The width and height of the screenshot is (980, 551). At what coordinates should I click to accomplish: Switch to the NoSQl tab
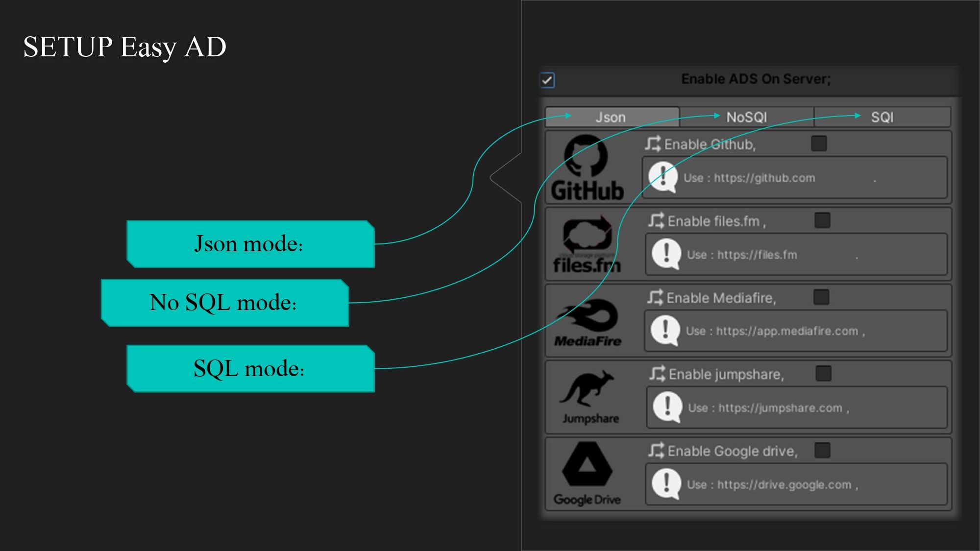pyautogui.click(x=746, y=118)
